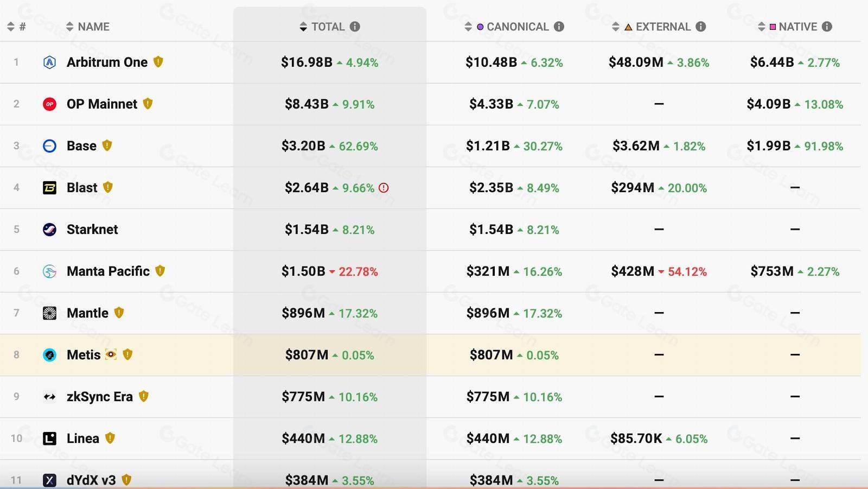Screen dimensions: 868x489
Task: Click the Blast project logo icon
Action: [x=49, y=188]
